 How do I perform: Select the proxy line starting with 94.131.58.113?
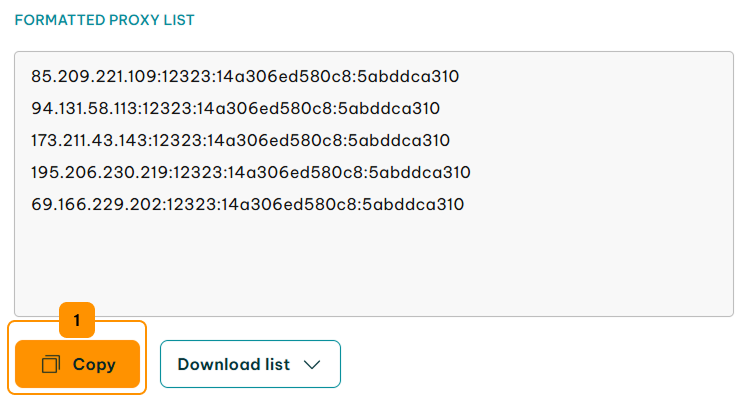coord(235,108)
